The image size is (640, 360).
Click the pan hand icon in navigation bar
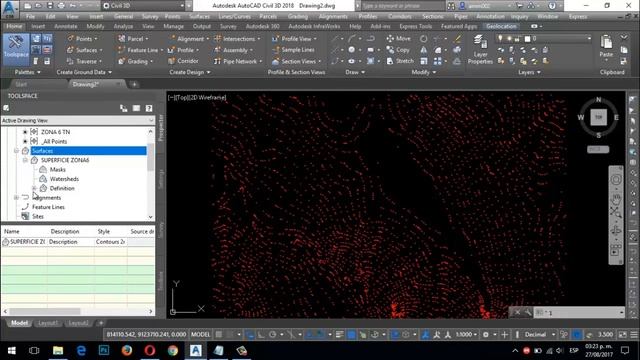point(616,199)
